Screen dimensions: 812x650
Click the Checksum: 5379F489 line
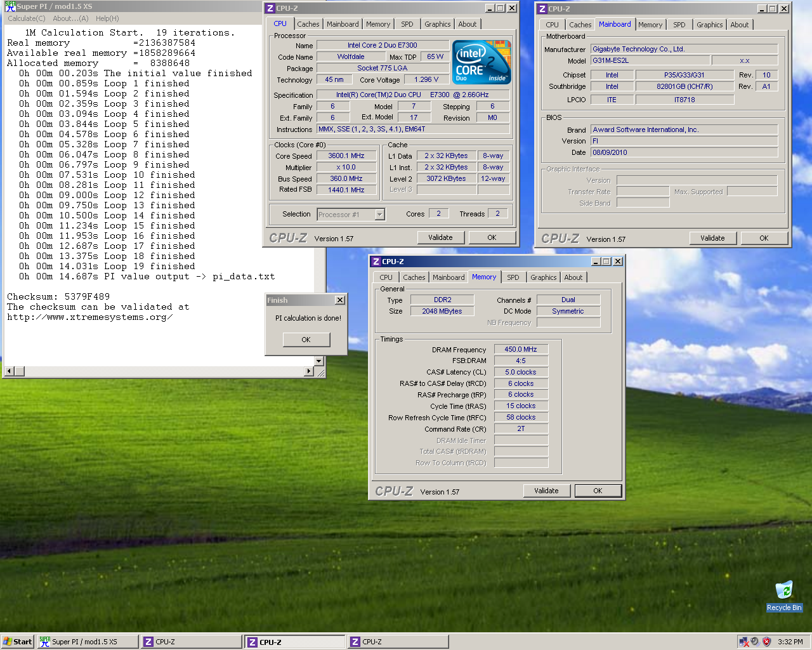58,296
